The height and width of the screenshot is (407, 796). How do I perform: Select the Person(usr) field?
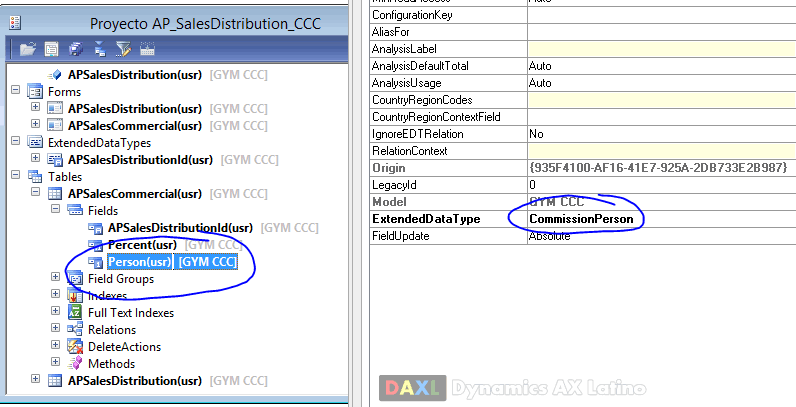(172, 262)
